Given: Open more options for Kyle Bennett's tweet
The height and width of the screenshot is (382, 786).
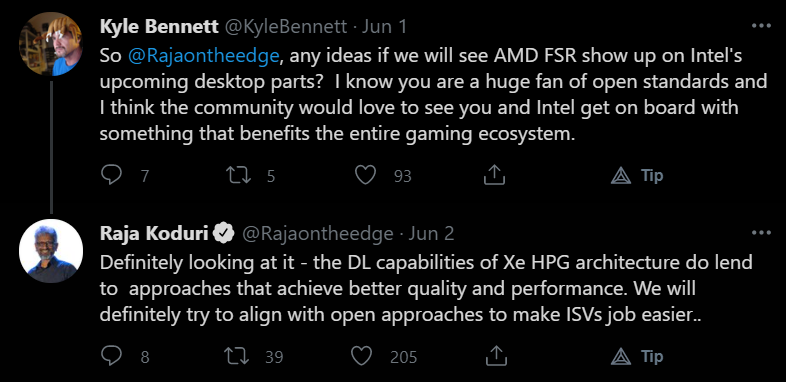Looking at the screenshot, I should (x=761, y=26).
